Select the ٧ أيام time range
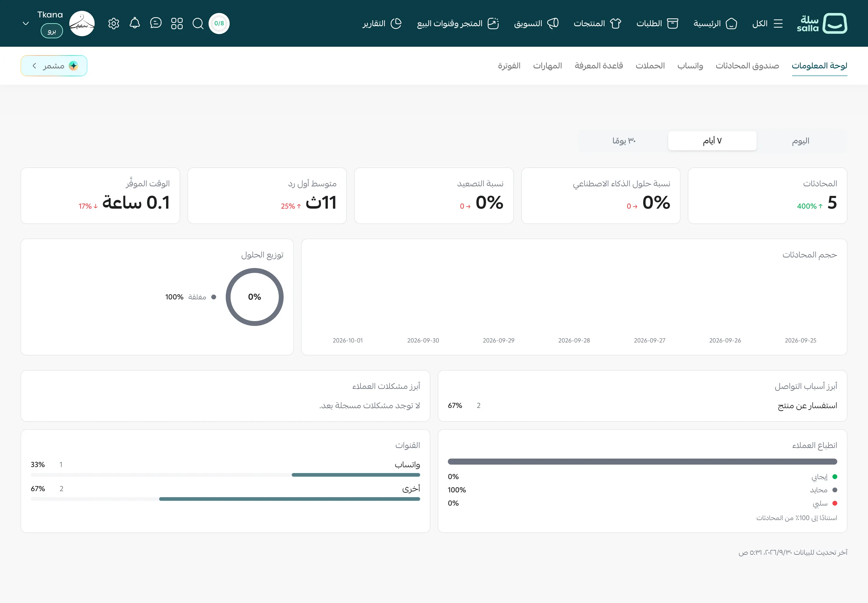Screen dimensions: 868x603 tap(712, 141)
